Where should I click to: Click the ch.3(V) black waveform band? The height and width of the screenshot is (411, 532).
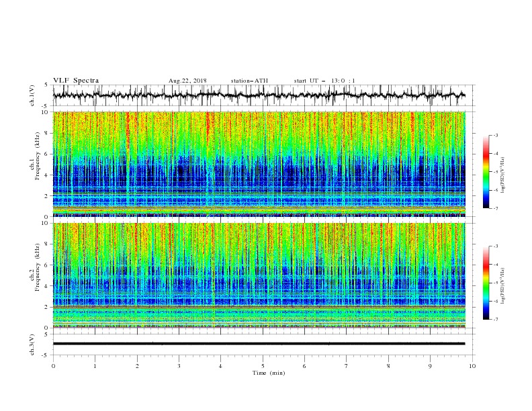tap(259, 344)
